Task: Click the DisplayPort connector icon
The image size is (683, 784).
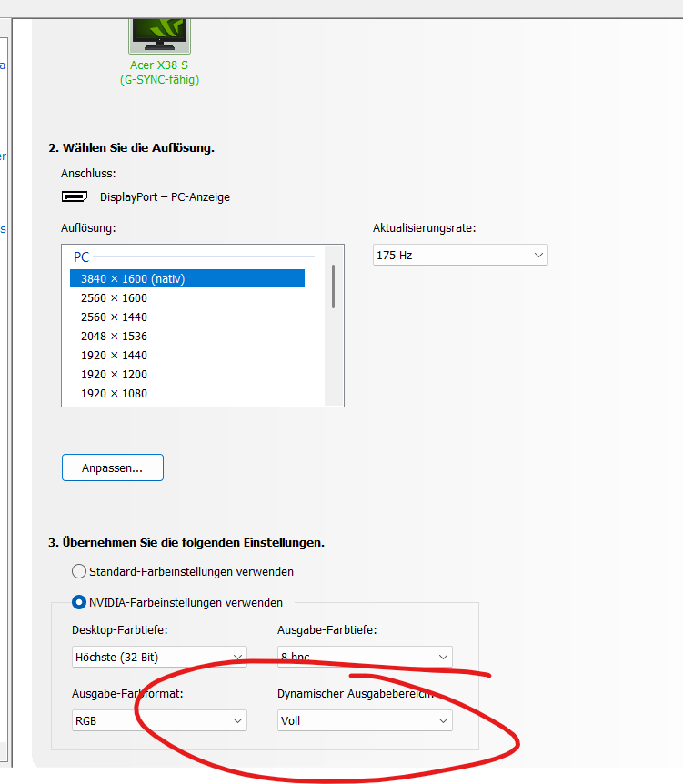Action: pyautogui.click(x=75, y=196)
